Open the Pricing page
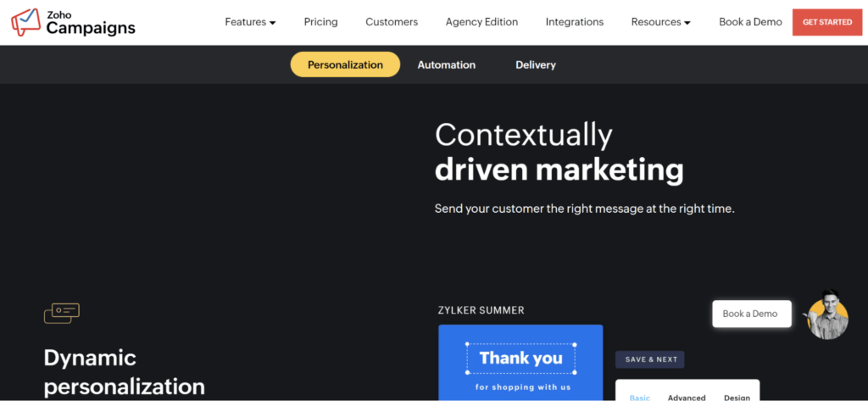This screenshot has width=868, height=401. [320, 22]
